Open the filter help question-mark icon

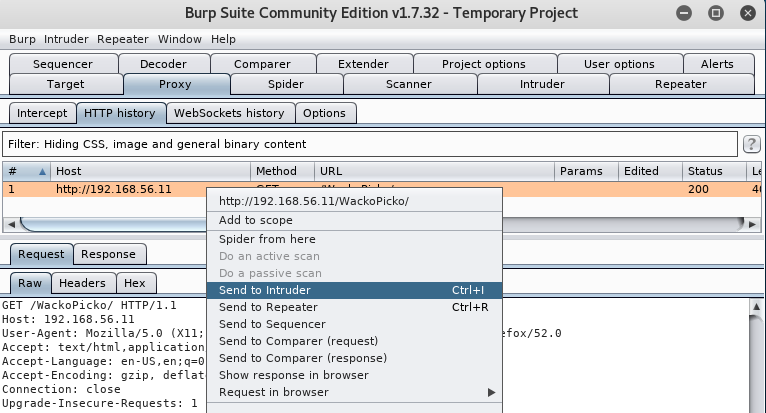(x=751, y=144)
